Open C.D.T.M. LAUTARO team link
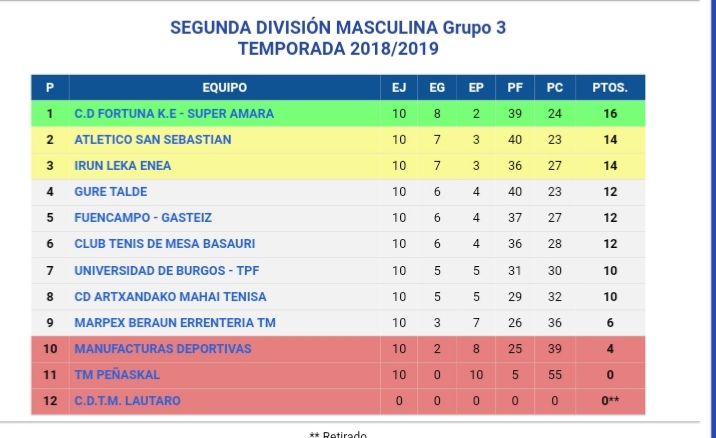Screen dimensions: 716x438 point(127,401)
